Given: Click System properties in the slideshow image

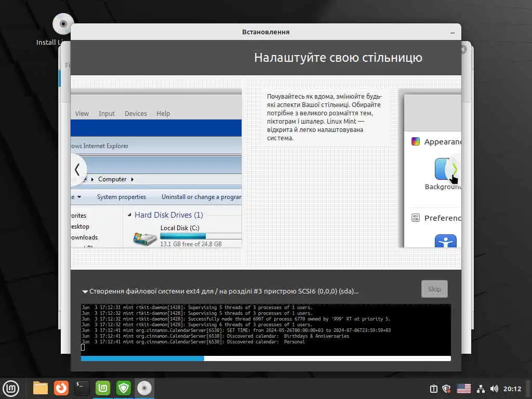Looking at the screenshot, I should pyautogui.click(x=122, y=197).
